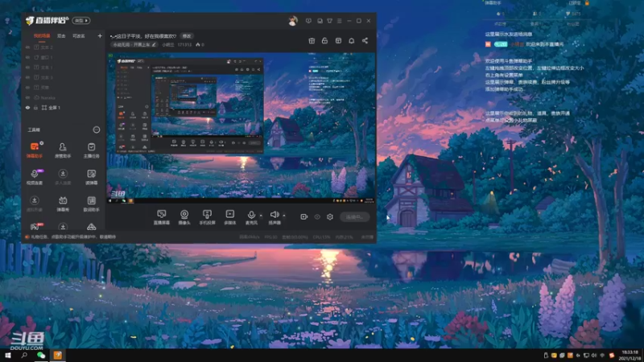Add a 直播屏幕 screen capture source
The height and width of the screenshot is (362, 644).
162,216
